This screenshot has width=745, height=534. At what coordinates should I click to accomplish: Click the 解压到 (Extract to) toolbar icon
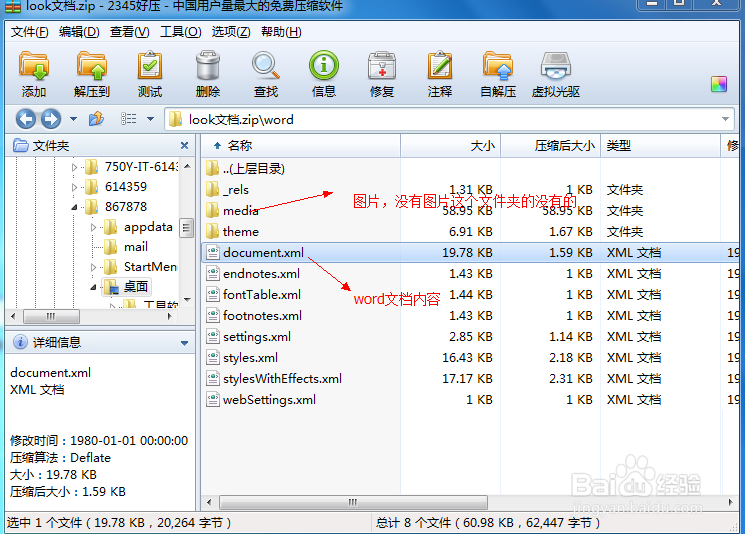(x=92, y=67)
